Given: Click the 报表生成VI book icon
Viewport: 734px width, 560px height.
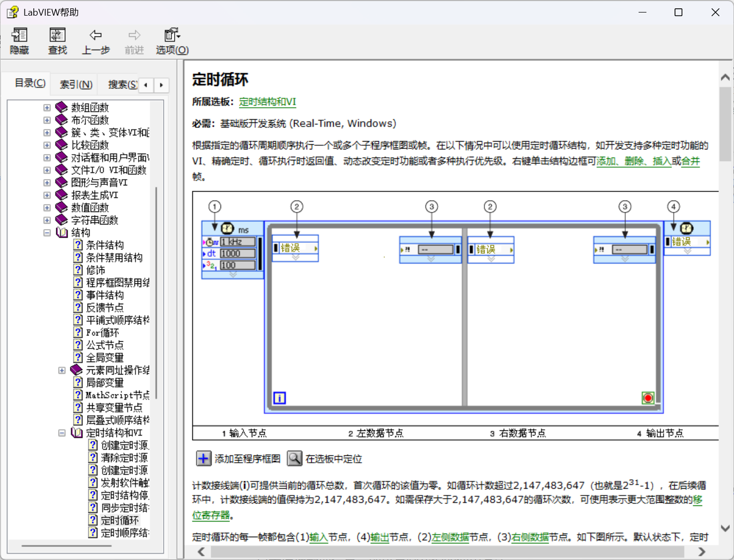Looking at the screenshot, I should (x=62, y=195).
